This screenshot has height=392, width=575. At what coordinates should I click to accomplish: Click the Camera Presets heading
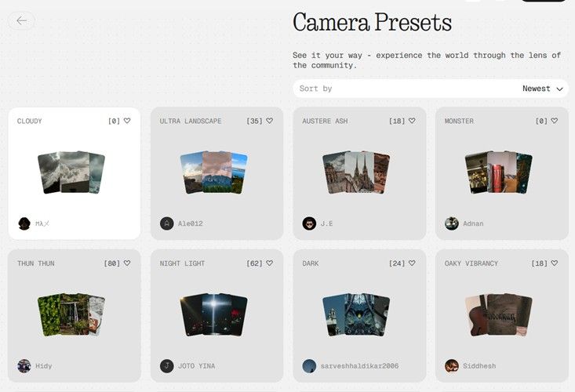point(372,23)
